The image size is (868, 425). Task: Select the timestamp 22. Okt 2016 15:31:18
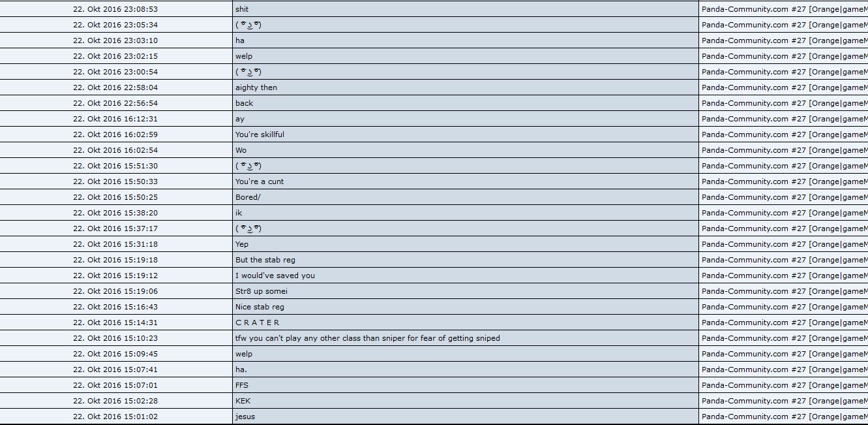coord(115,244)
